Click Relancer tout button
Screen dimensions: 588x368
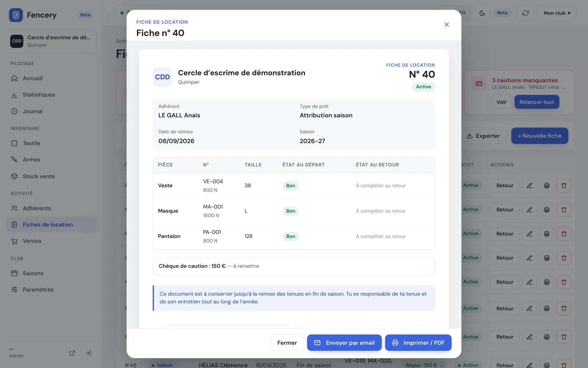click(x=537, y=102)
